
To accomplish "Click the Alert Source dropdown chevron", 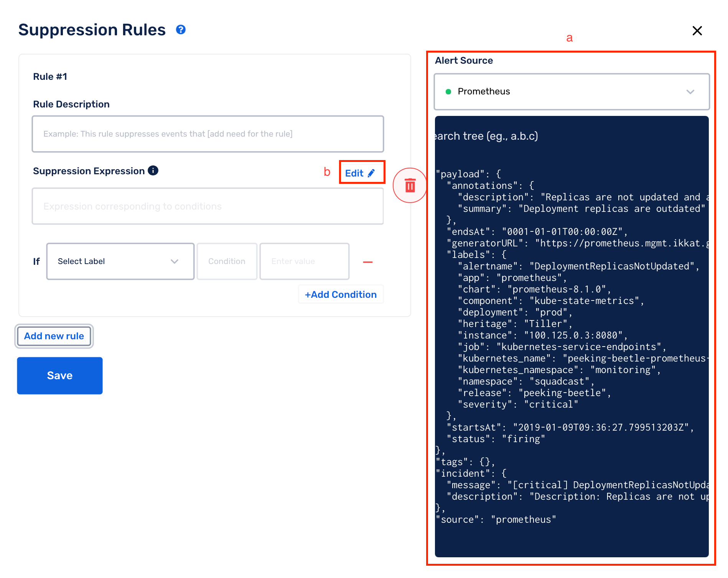I will point(690,92).
